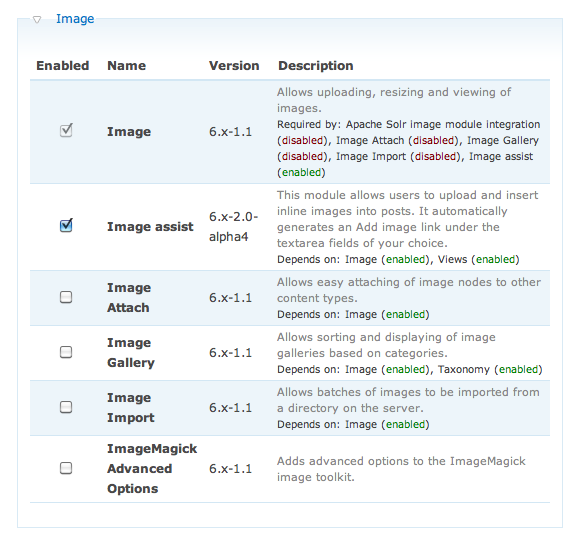Select the bold Image module name
This screenshot has width=577, height=533.
[129, 132]
